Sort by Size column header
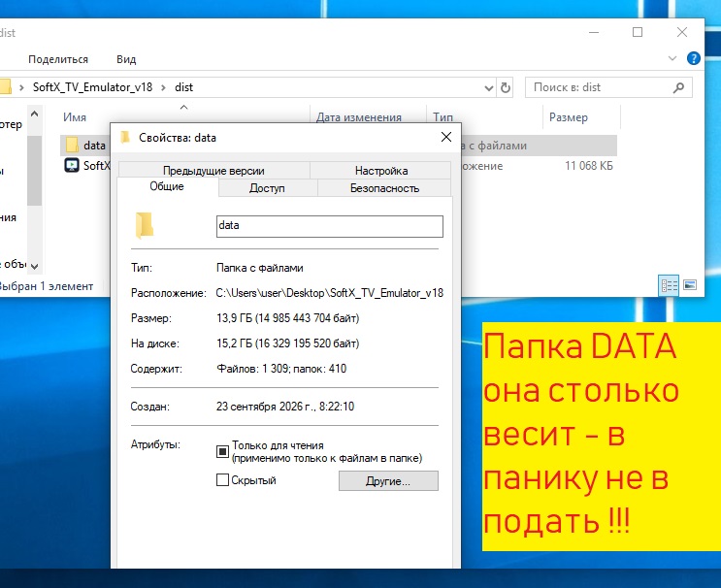 coord(569,117)
